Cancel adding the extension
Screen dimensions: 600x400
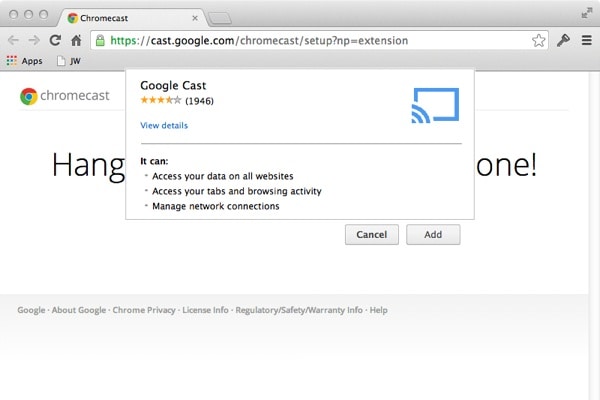tap(372, 235)
